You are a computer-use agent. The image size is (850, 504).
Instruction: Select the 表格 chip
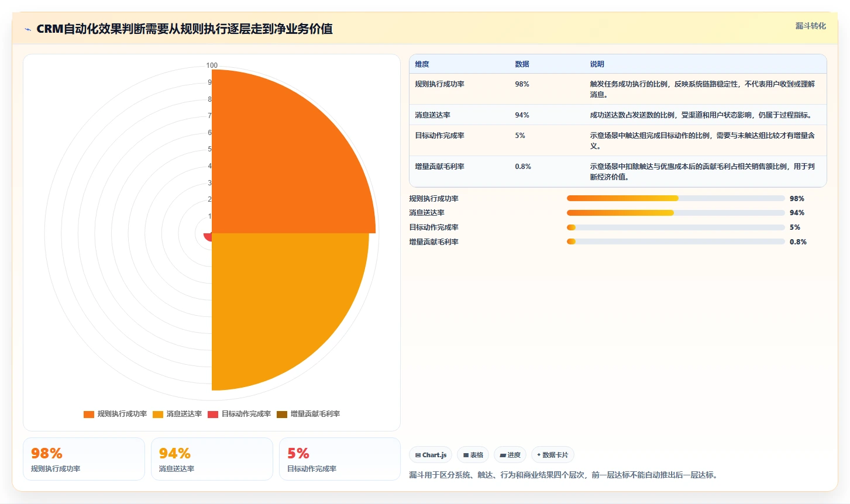(473, 455)
